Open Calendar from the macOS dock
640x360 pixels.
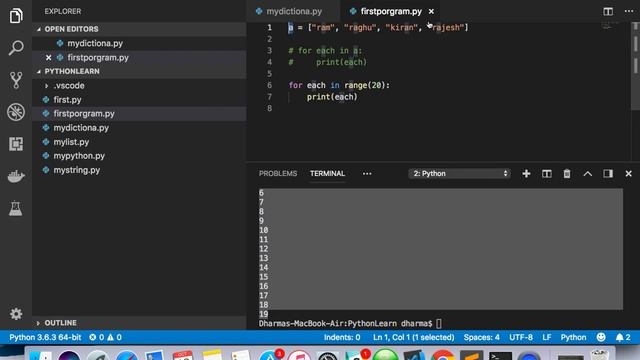(182, 356)
